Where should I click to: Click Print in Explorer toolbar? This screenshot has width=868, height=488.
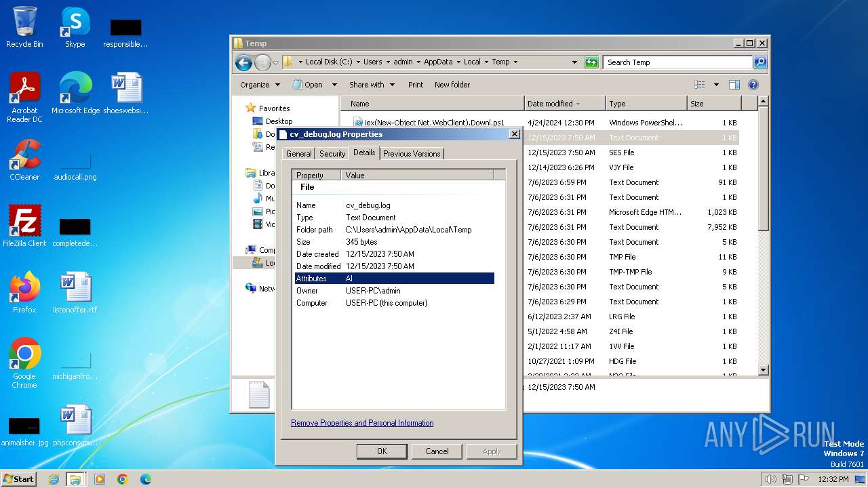(416, 85)
